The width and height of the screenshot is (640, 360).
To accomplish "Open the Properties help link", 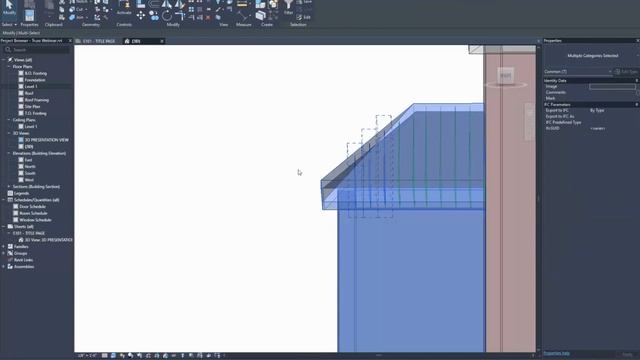I will pyautogui.click(x=556, y=353).
